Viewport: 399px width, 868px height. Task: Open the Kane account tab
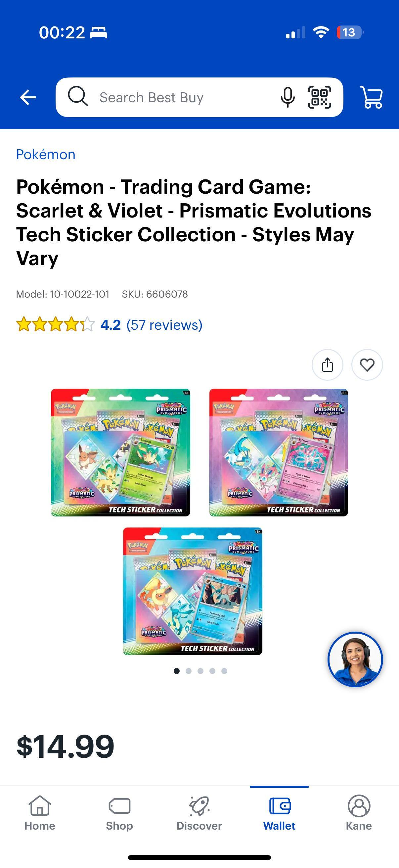point(359,813)
